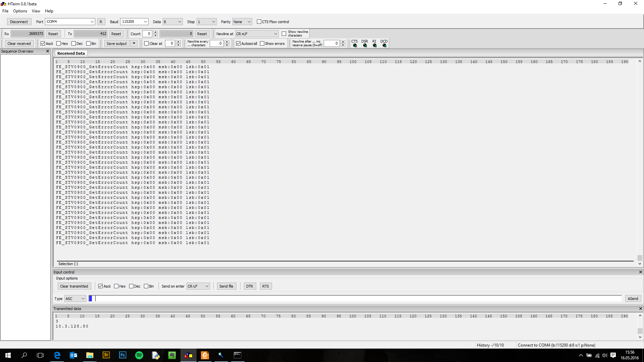Click the CTS status indicator light

[355, 46]
